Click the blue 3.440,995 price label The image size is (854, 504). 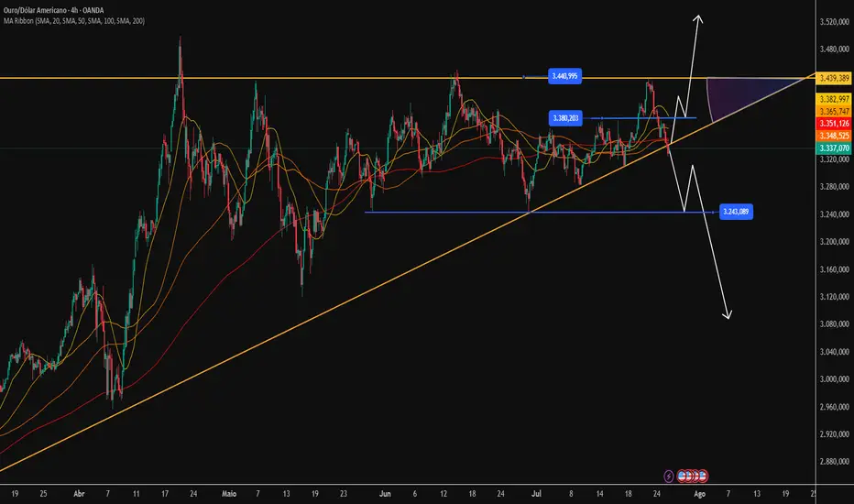click(564, 76)
